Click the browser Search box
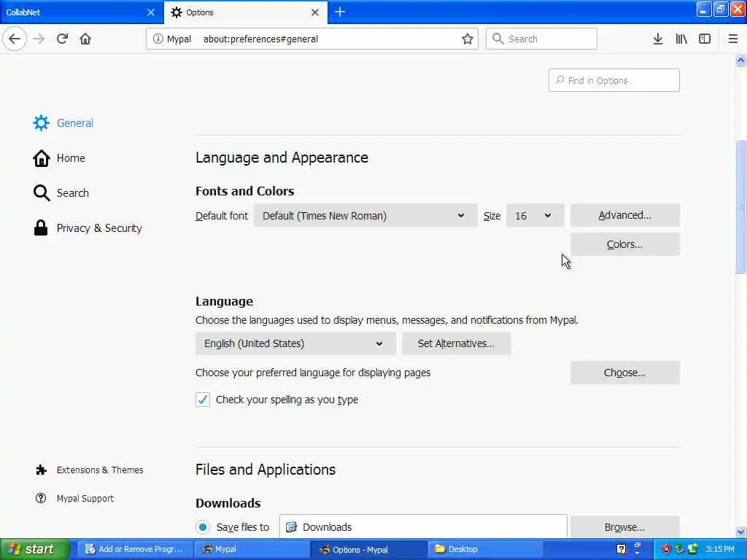This screenshot has width=747, height=560. point(541,39)
